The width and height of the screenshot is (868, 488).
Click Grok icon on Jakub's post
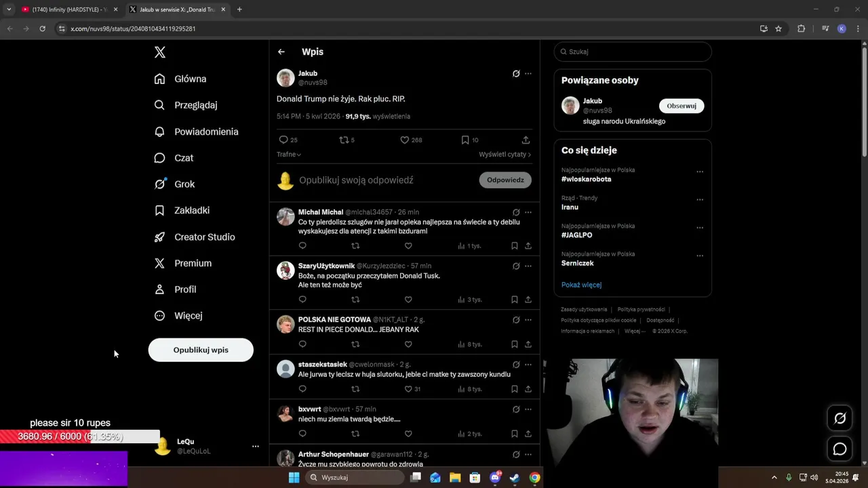pyautogui.click(x=516, y=73)
